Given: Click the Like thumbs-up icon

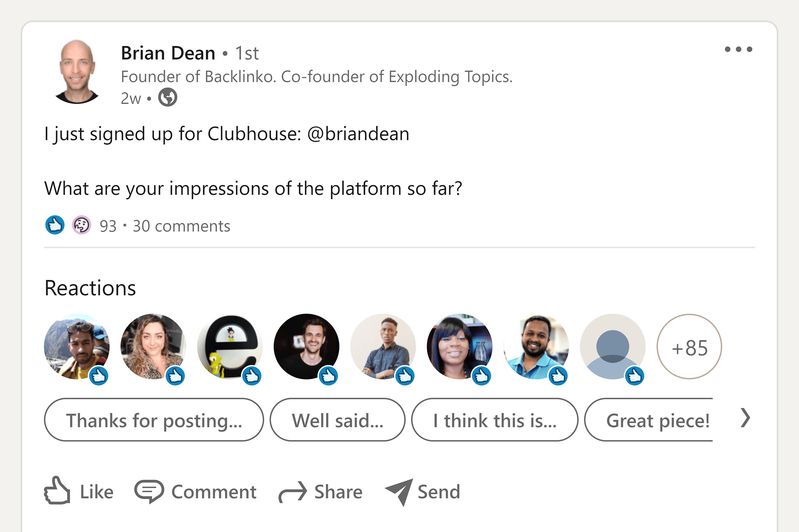Looking at the screenshot, I should click(57, 490).
